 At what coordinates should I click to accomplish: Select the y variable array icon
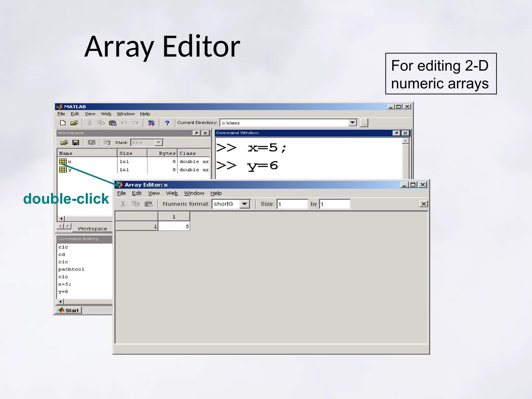tap(63, 170)
